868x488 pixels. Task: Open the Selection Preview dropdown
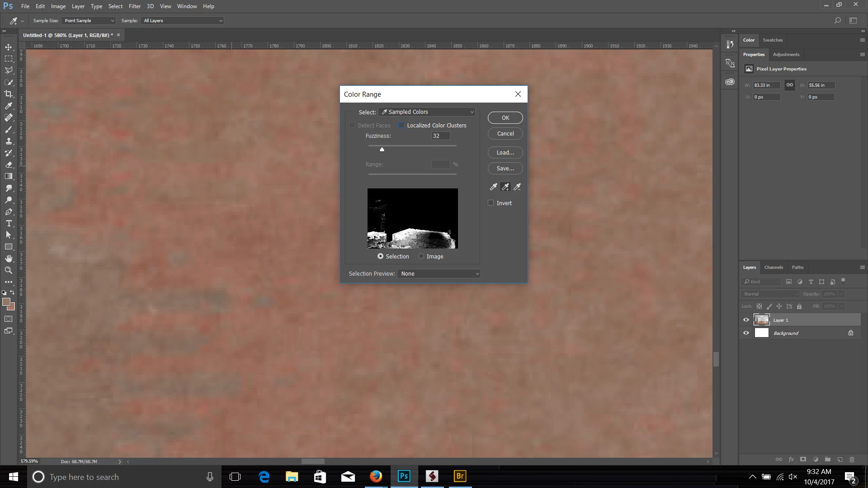(439, 274)
